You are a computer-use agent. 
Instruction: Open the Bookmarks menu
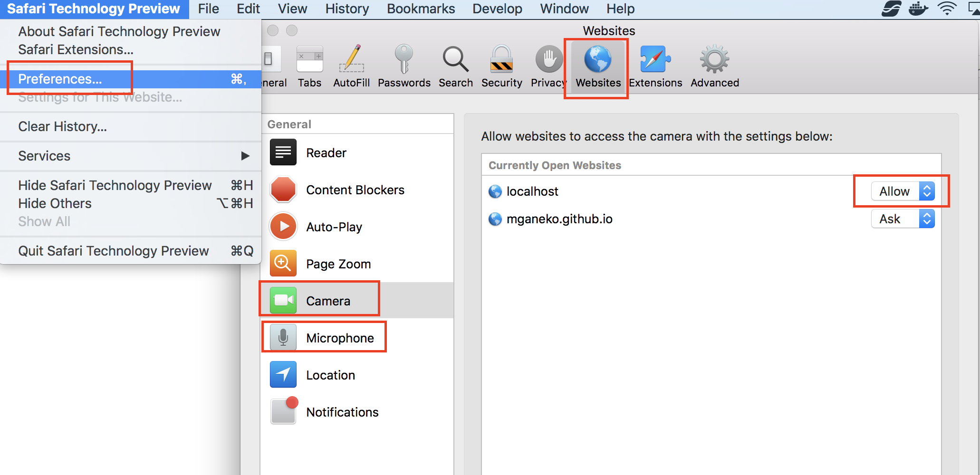coord(421,9)
